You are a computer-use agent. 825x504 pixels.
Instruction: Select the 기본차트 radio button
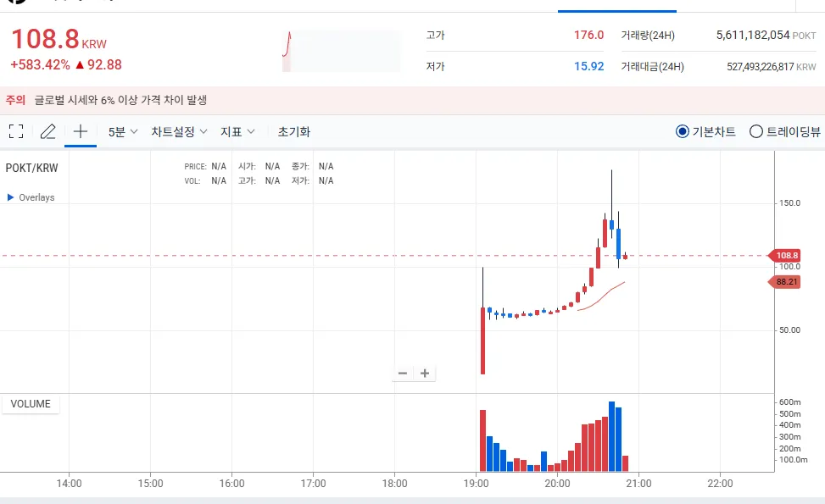682,131
